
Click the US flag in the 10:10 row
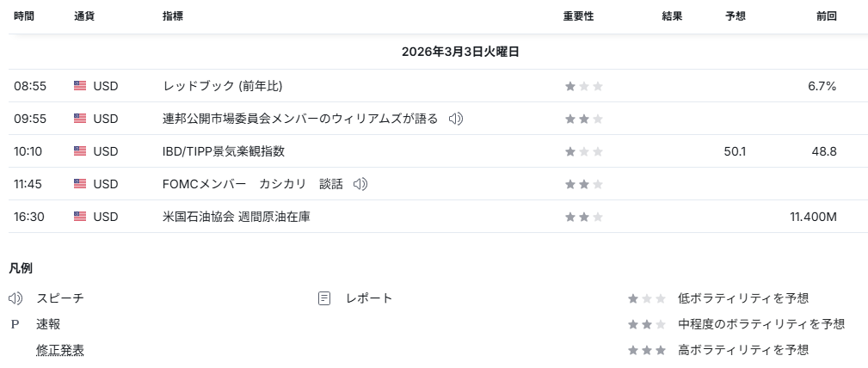coord(80,151)
